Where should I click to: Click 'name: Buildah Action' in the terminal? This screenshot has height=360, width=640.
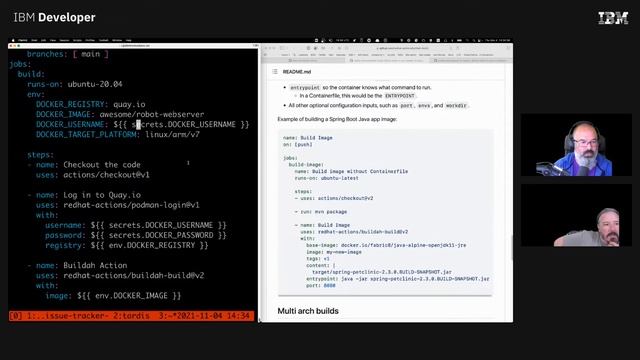pos(82,266)
